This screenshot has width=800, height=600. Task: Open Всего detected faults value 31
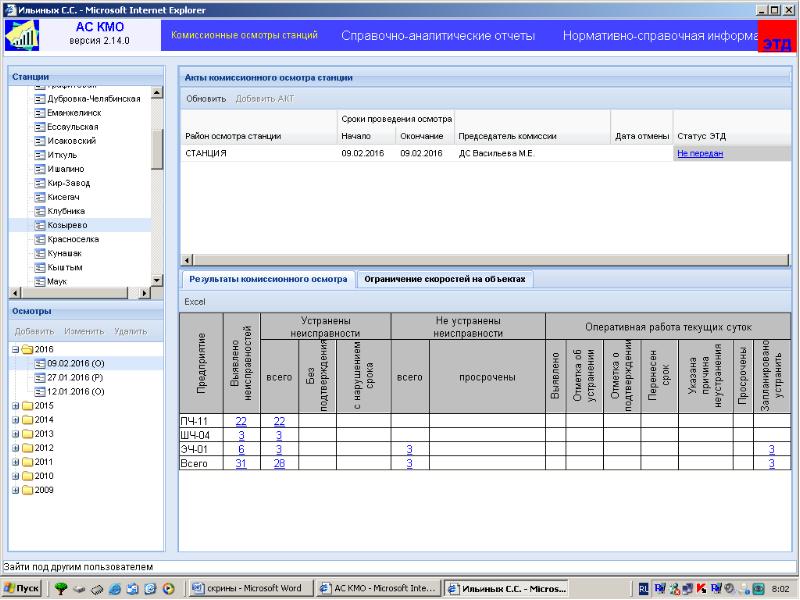pos(241,463)
